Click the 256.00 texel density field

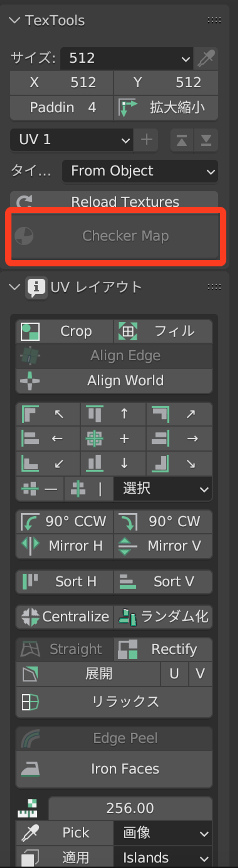(130, 809)
